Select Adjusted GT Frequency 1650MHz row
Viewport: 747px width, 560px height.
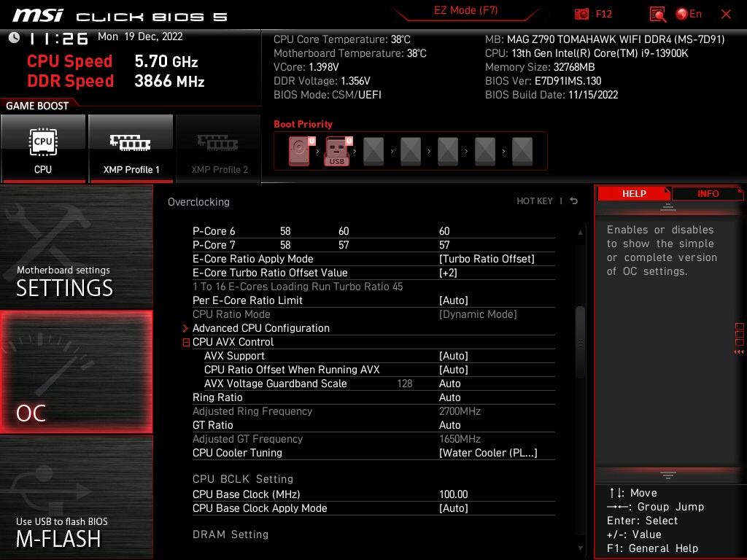(373, 438)
